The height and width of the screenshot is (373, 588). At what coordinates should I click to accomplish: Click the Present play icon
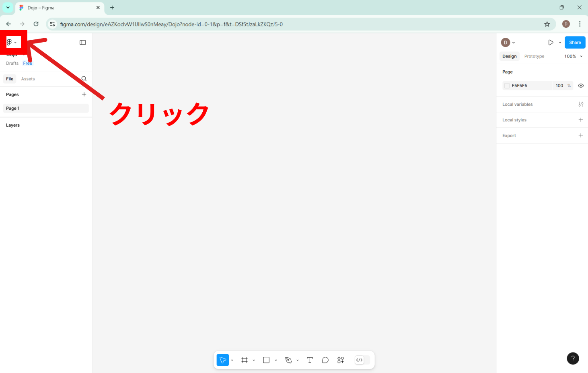pyautogui.click(x=551, y=43)
